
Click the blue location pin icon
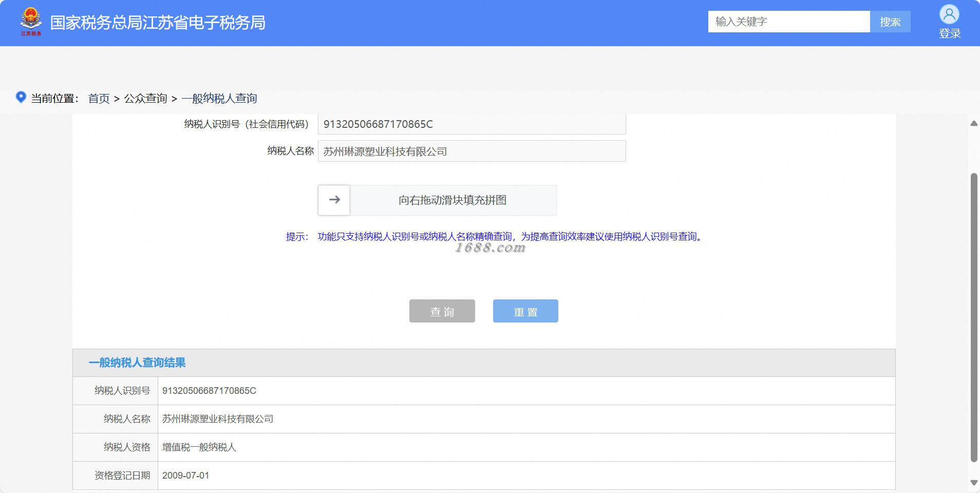point(21,97)
